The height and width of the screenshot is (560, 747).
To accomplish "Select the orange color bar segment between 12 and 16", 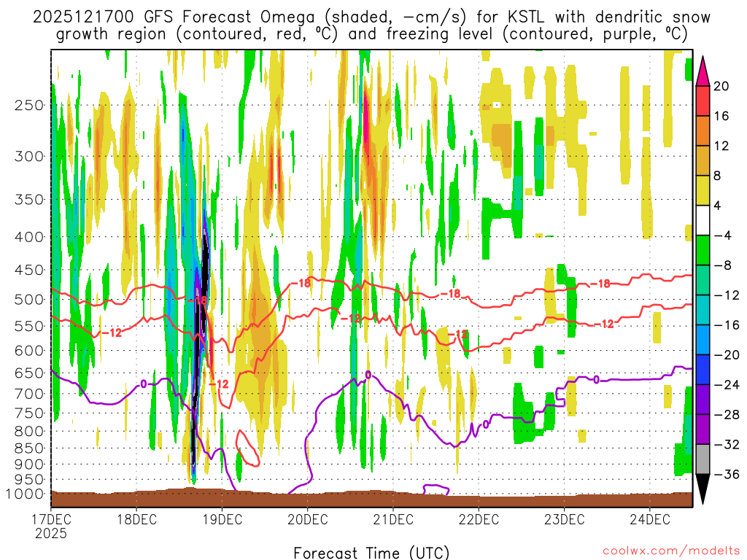I will (703, 131).
